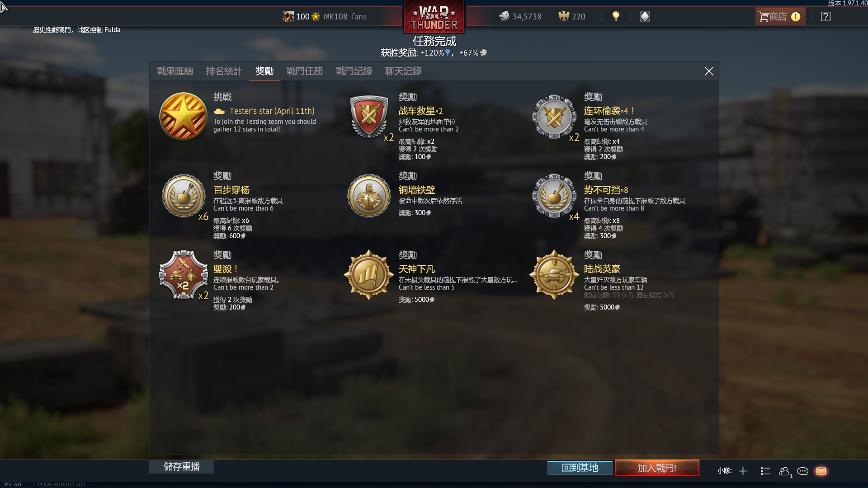Click the 回到基地 return to base button
Viewport: 868px width, 488px height.
pyautogui.click(x=580, y=468)
